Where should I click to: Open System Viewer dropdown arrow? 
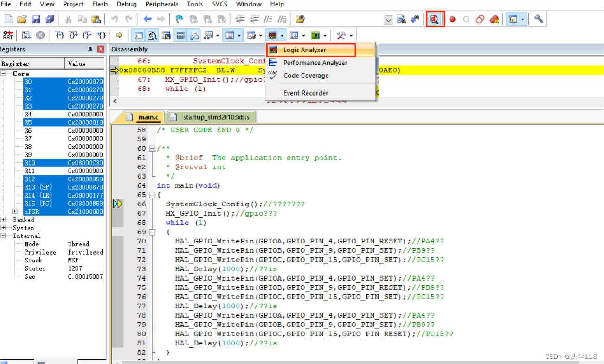[325, 35]
